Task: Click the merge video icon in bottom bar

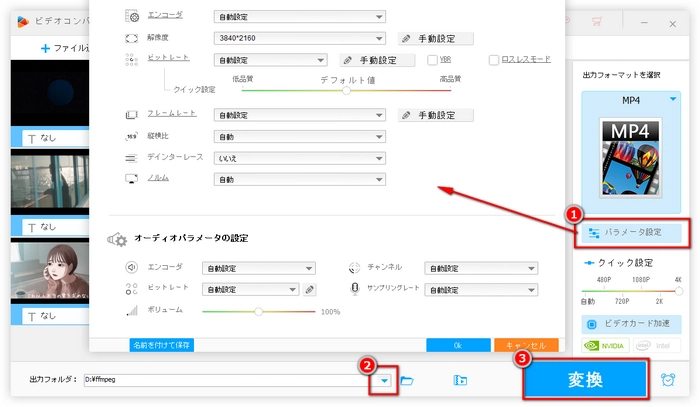Action: (x=460, y=380)
